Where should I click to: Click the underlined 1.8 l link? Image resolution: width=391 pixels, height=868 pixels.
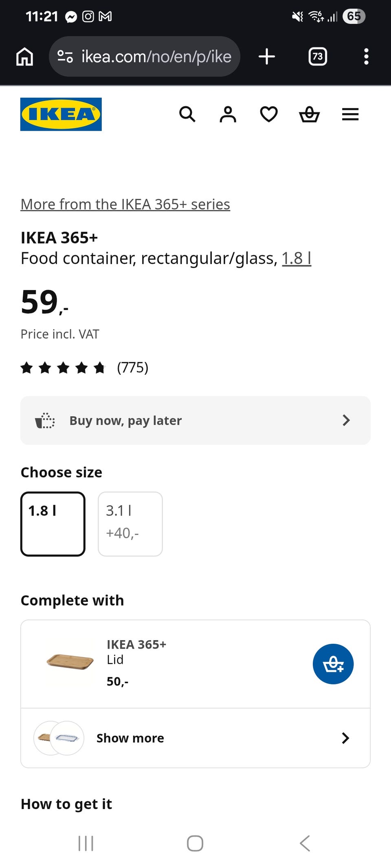[297, 258]
